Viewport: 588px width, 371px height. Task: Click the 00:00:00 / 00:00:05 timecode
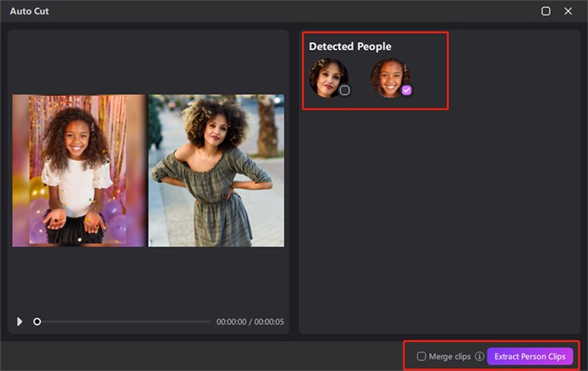(x=250, y=322)
